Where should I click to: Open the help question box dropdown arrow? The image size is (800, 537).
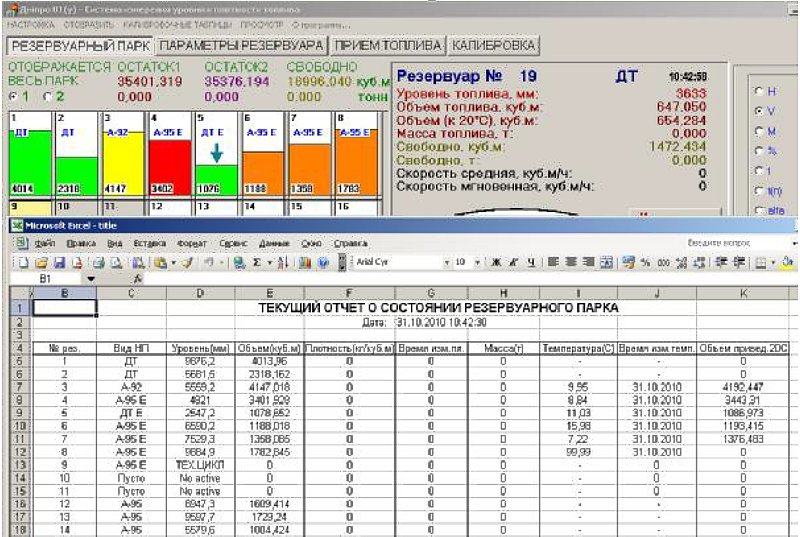pos(794,243)
